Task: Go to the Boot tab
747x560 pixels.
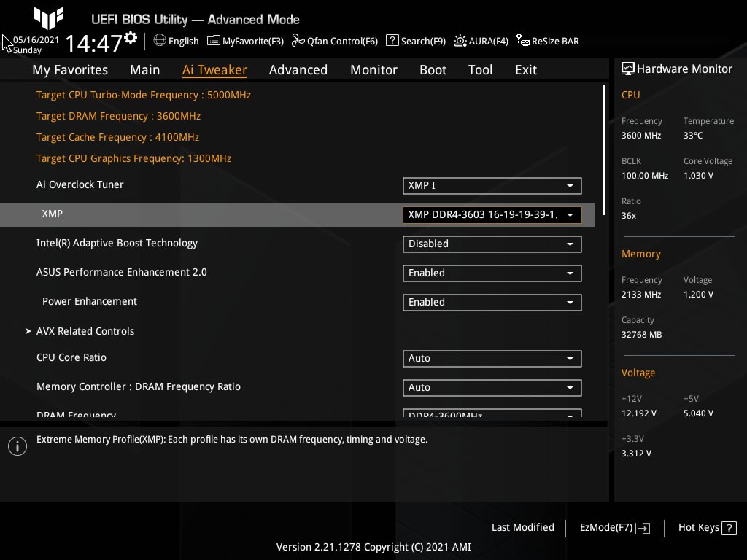Action: (x=433, y=70)
